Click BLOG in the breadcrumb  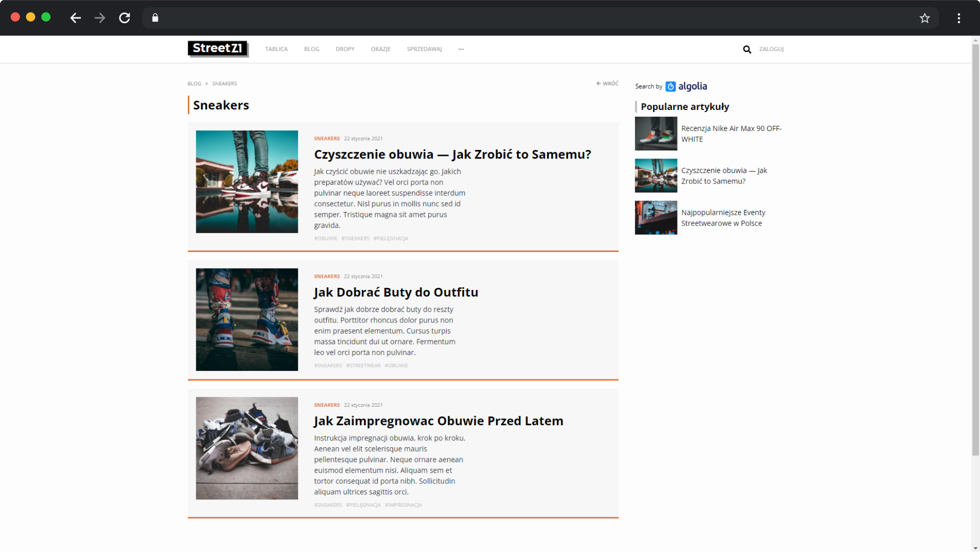[x=194, y=84]
